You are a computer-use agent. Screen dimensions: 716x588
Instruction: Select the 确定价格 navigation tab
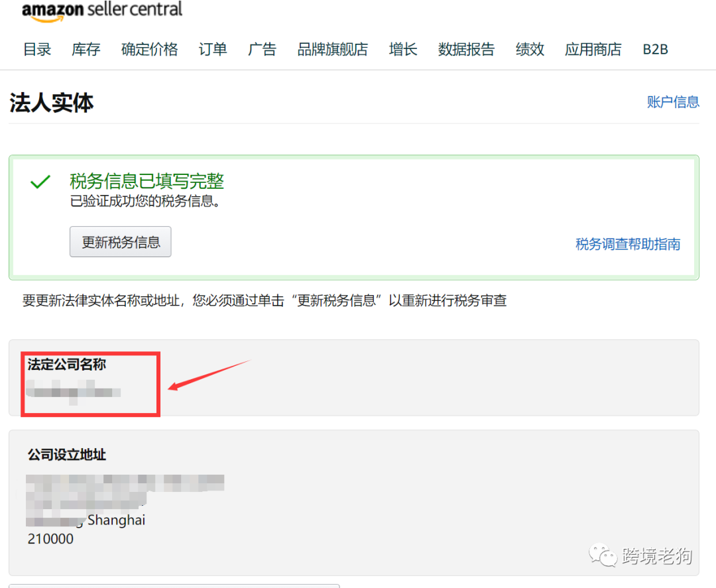pos(149,49)
